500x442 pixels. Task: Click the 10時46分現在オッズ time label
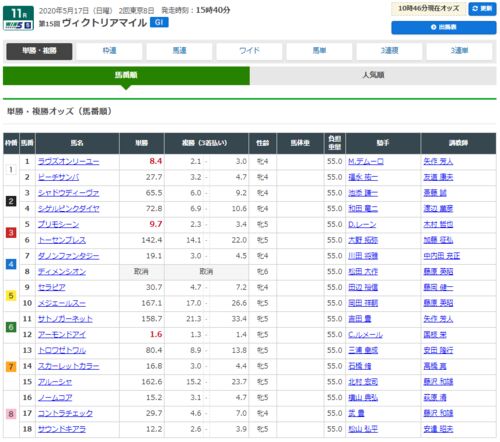point(428,9)
